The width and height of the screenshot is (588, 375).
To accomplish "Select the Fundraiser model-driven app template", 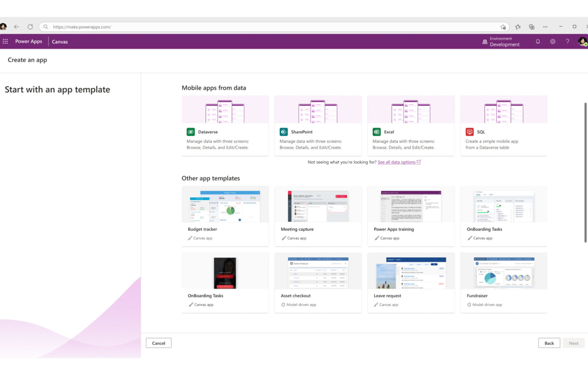I will coord(504,282).
